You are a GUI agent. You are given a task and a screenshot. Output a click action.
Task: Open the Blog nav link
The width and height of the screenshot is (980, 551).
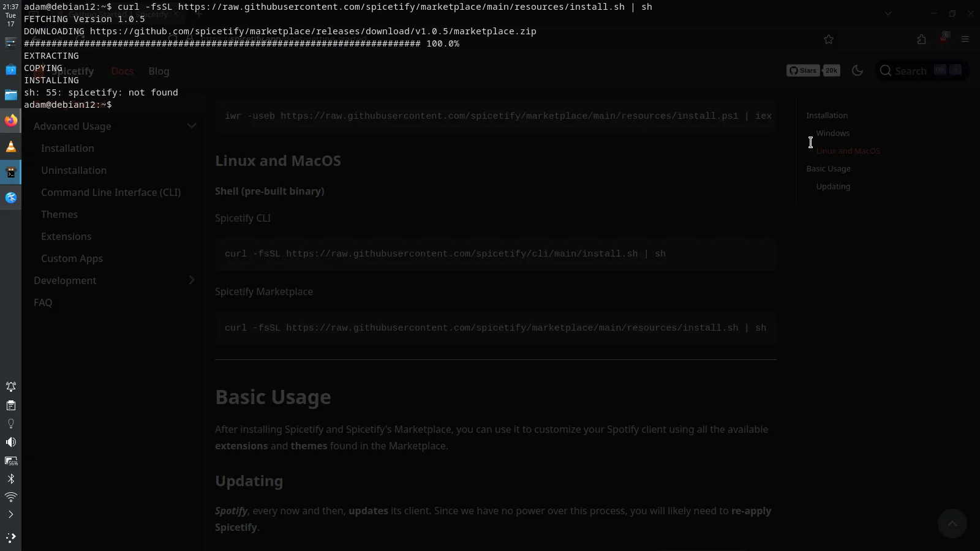[159, 71]
